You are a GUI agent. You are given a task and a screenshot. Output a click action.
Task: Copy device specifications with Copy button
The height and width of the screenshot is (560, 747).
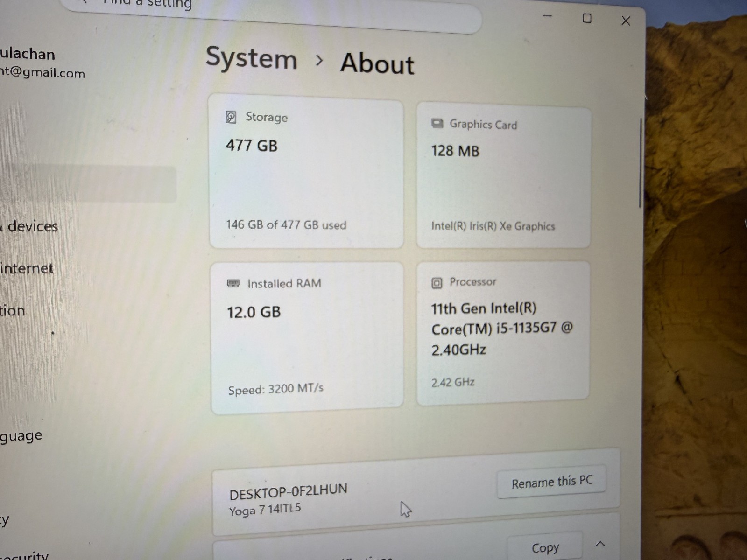(x=545, y=547)
